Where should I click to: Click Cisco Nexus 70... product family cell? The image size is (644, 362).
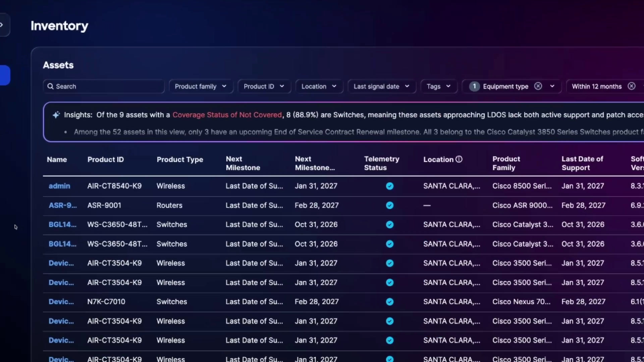[x=521, y=302]
